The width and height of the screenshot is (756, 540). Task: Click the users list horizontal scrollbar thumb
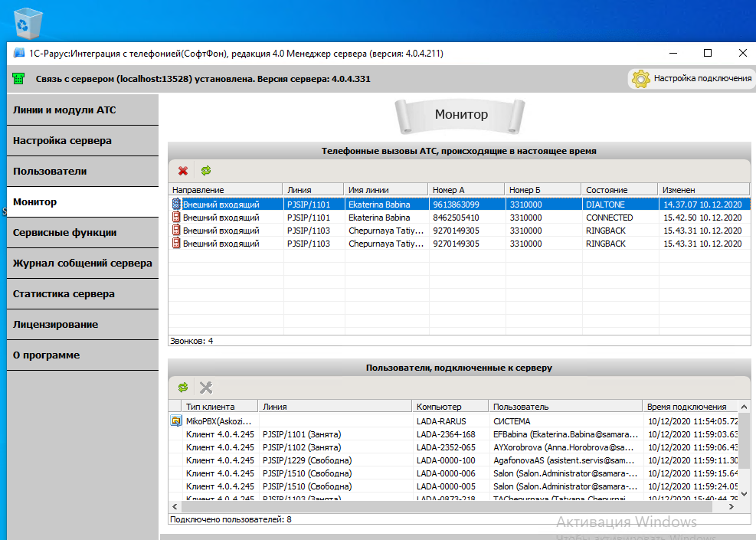[447, 507]
